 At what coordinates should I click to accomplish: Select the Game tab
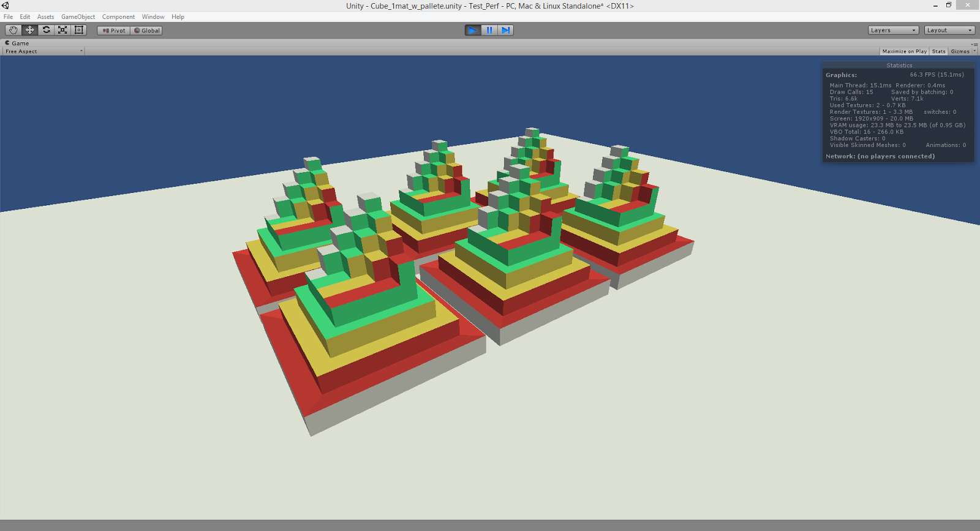tap(17, 43)
